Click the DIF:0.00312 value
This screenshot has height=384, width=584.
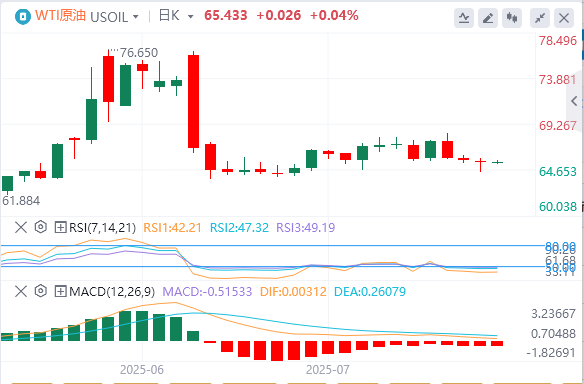[x=293, y=292]
